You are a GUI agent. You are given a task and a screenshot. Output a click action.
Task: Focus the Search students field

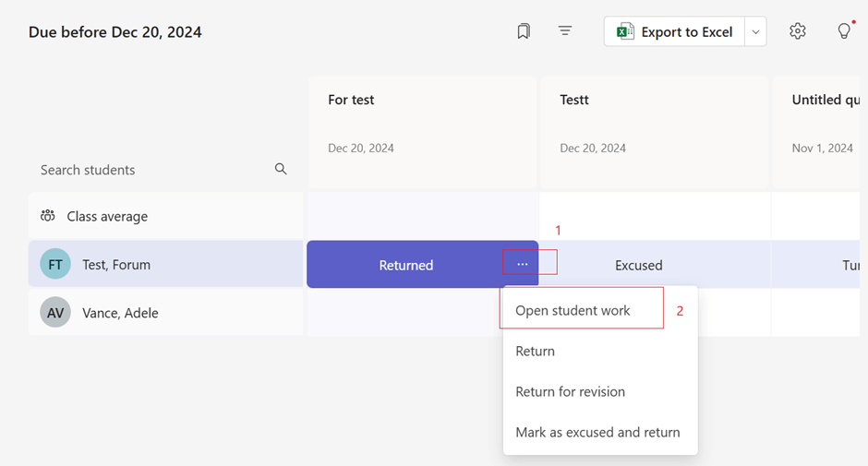coord(165,170)
